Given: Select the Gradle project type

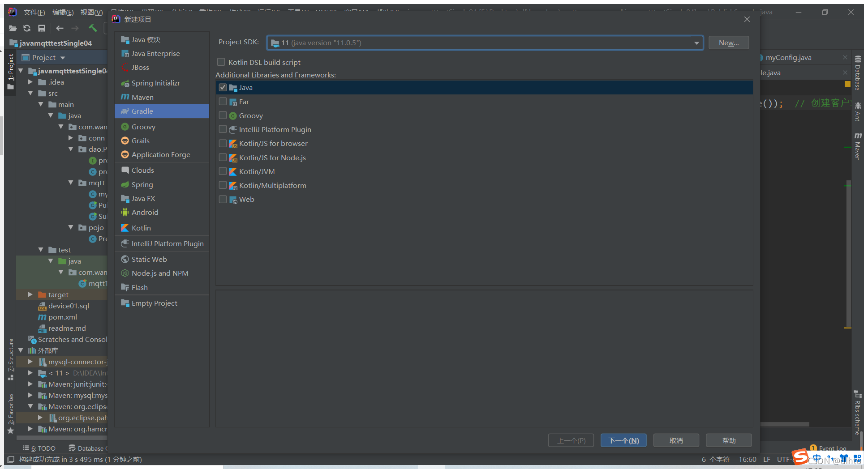Looking at the screenshot, I should click(162, 111).
